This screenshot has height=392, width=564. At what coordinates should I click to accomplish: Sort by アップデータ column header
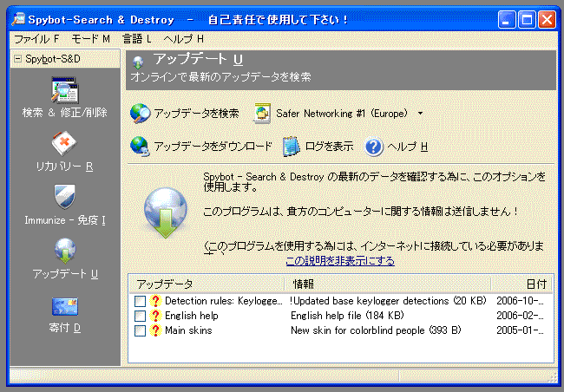tap(207, 284)
